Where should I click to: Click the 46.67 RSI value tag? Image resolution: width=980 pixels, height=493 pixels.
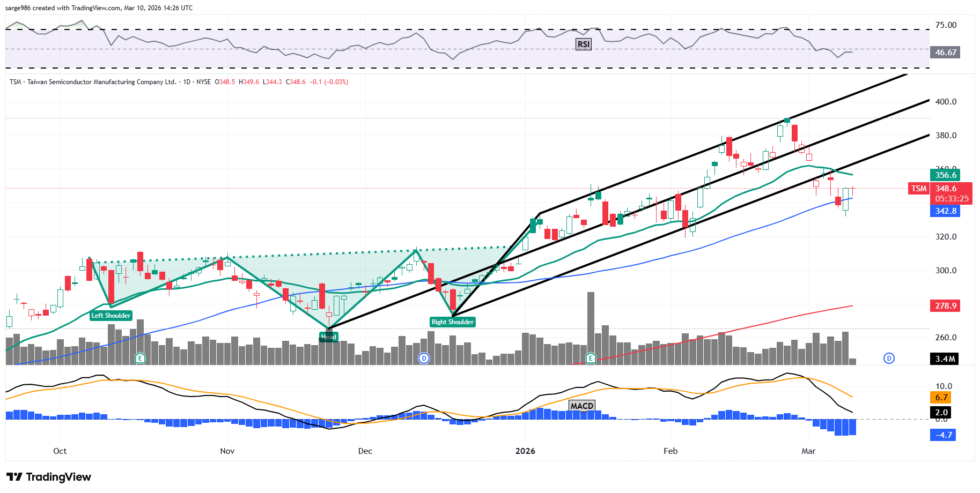pyautogui.click(x=945, y=53)
